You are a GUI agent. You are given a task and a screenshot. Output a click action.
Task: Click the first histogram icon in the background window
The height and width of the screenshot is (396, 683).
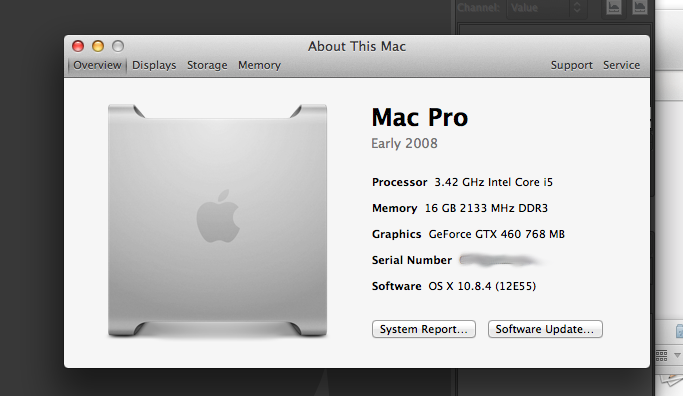click(613, 7)
